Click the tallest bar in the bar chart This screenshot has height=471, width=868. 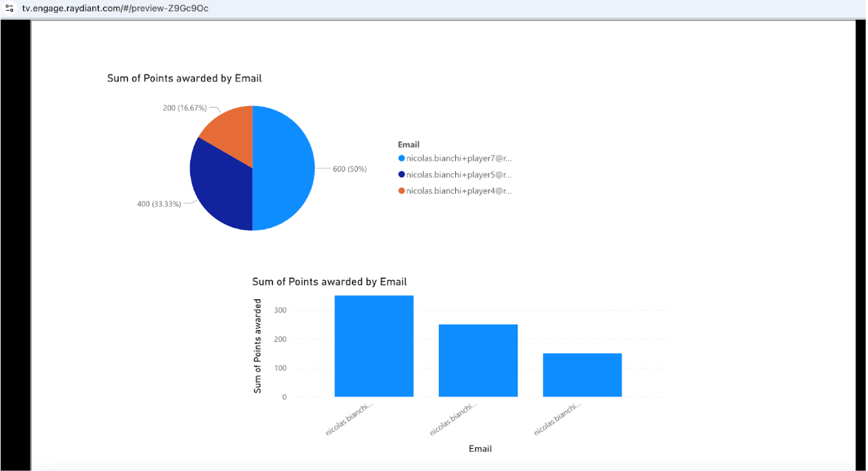[x=374, y=346]
